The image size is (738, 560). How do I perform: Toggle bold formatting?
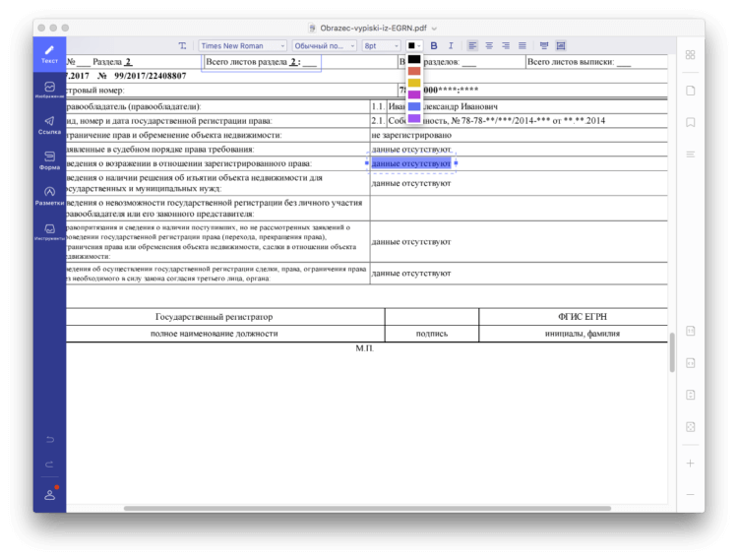(434, 45)
